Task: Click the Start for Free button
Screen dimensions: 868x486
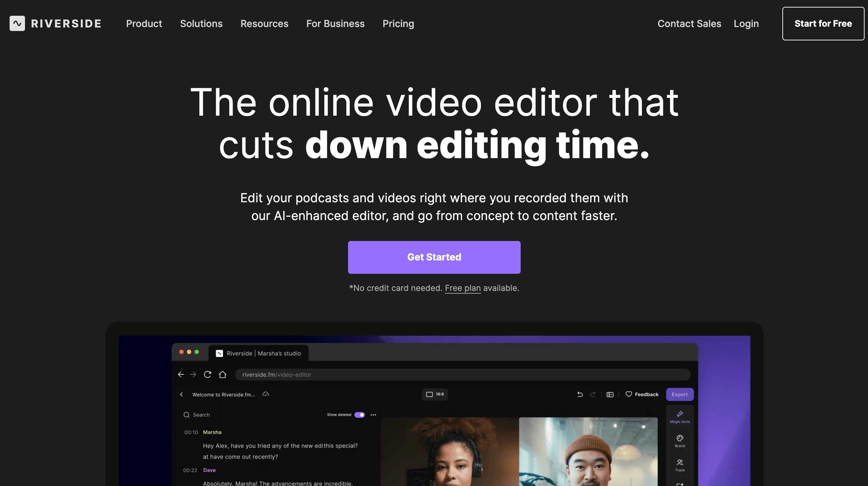Action: 823,23
